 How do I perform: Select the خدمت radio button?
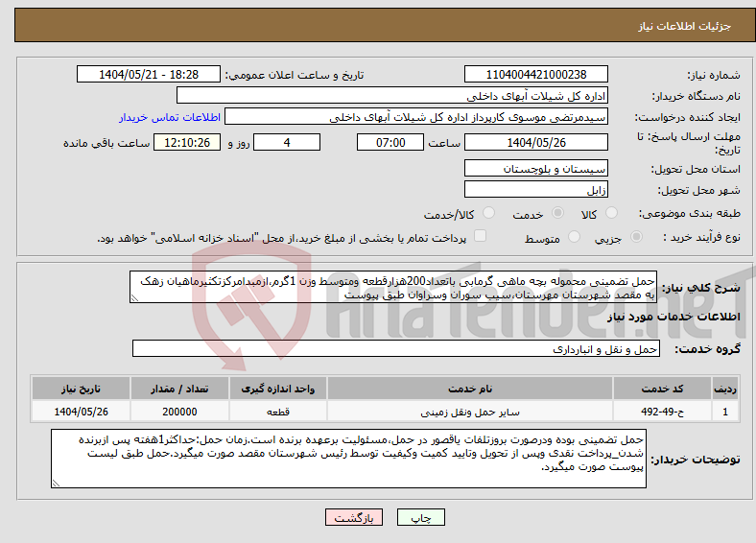click(x=557, y=213)
